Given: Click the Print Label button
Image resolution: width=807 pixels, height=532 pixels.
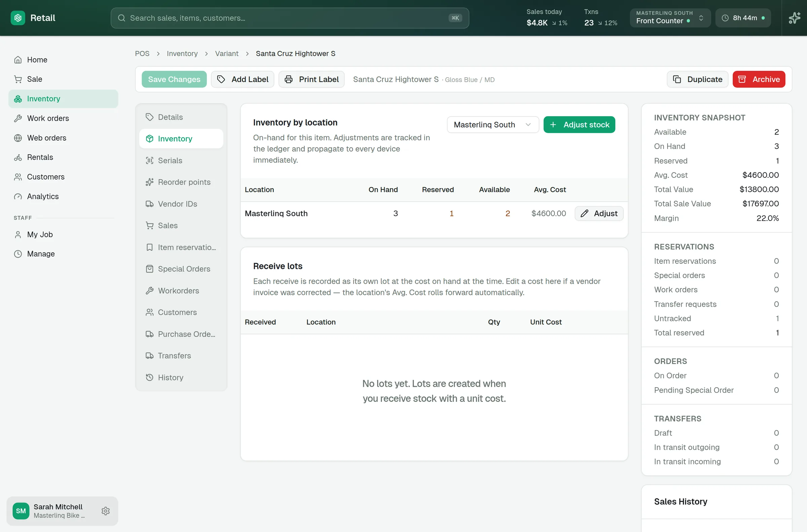Looking at the screenshot, I should [311, 79].
